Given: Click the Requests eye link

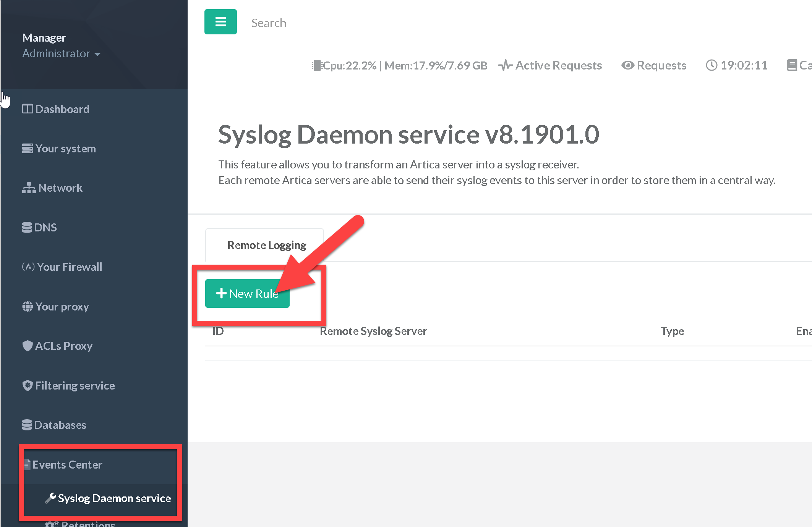Looking at the screenshot, I should coord(654,65).
